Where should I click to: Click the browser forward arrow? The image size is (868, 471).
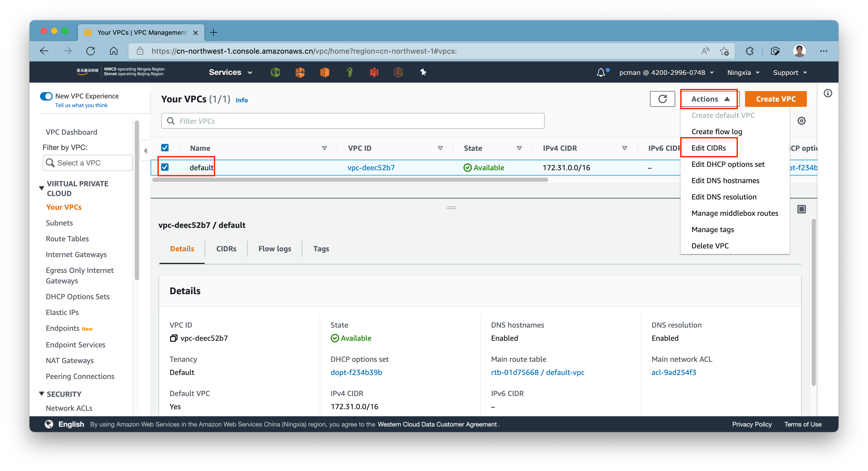67,51
